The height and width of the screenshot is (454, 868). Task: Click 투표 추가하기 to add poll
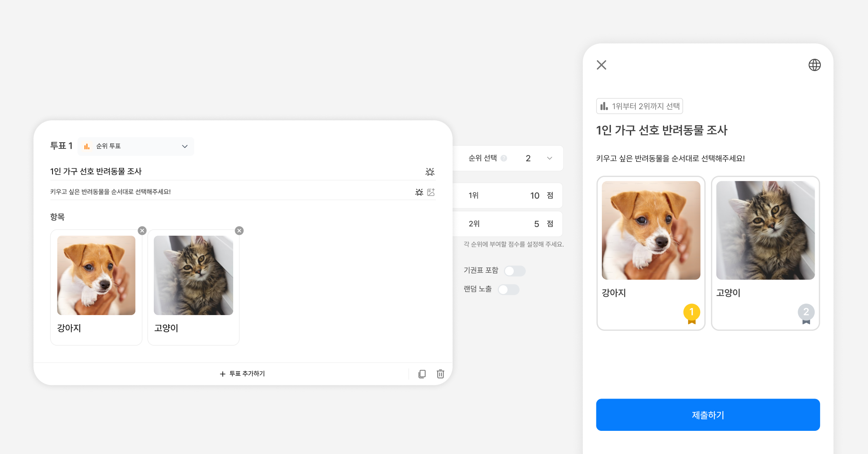coord(242,374)
